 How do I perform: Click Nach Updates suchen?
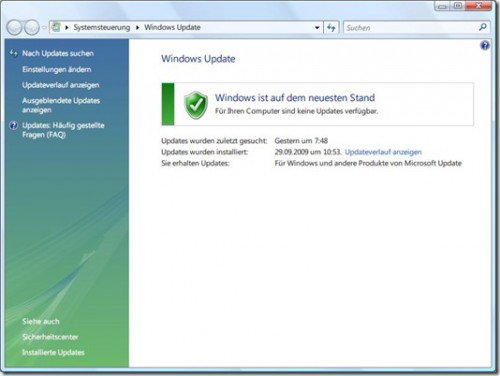[58, 53]
